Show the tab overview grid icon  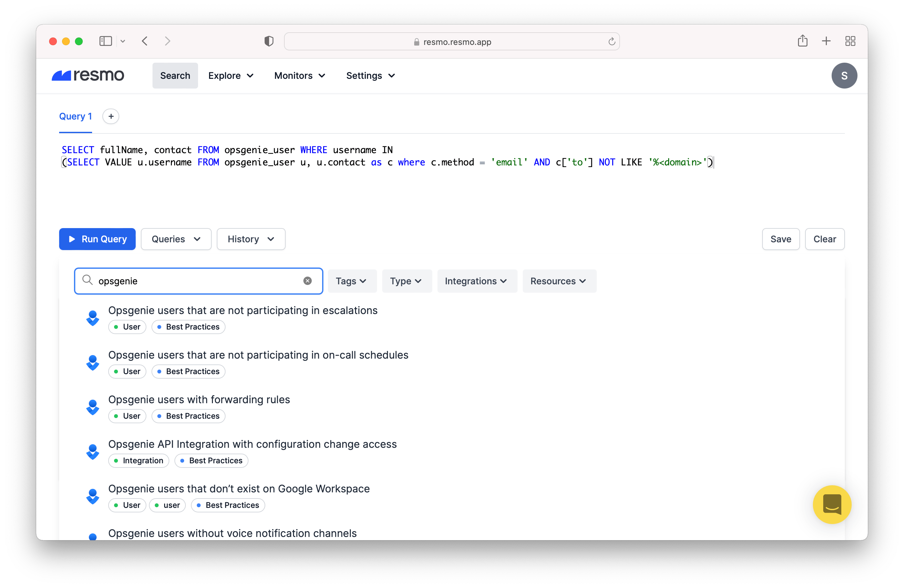click(x=850, y=41)
